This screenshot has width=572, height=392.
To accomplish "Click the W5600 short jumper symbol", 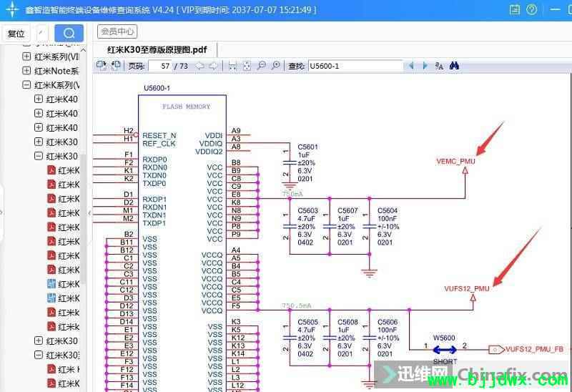I will pyautogui.click(x=444, y=350).
